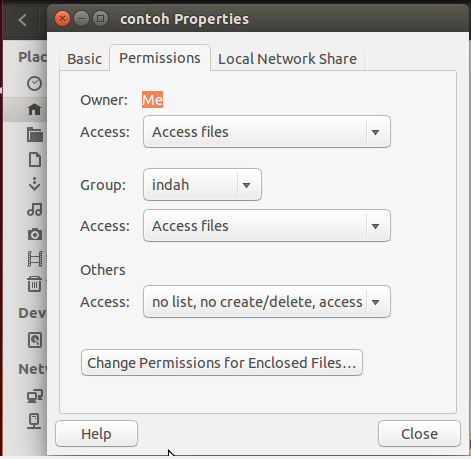Open Connect to Server icon in the sidebar
Viewport: 471px width, 459px height.
click(x=34, y=421)
